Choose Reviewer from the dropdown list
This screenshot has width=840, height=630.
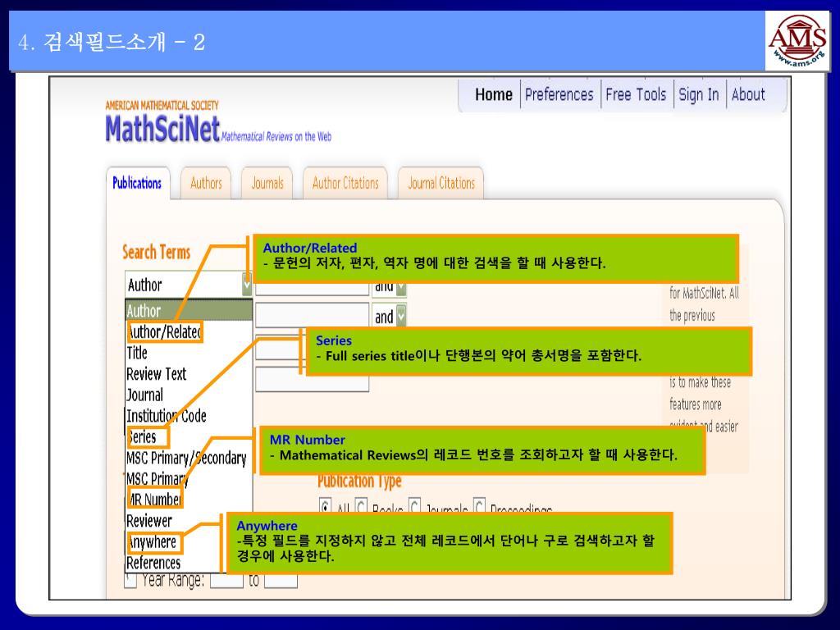coord(149,521)
